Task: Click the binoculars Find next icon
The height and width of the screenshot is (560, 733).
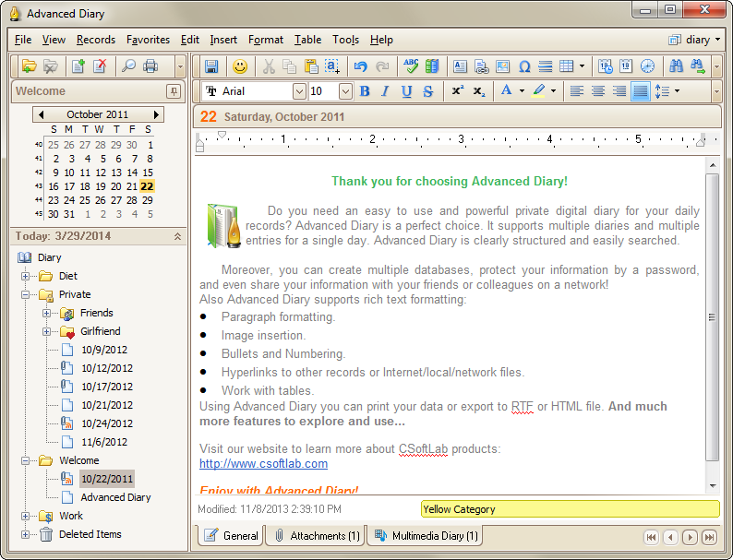Action: 698,66
